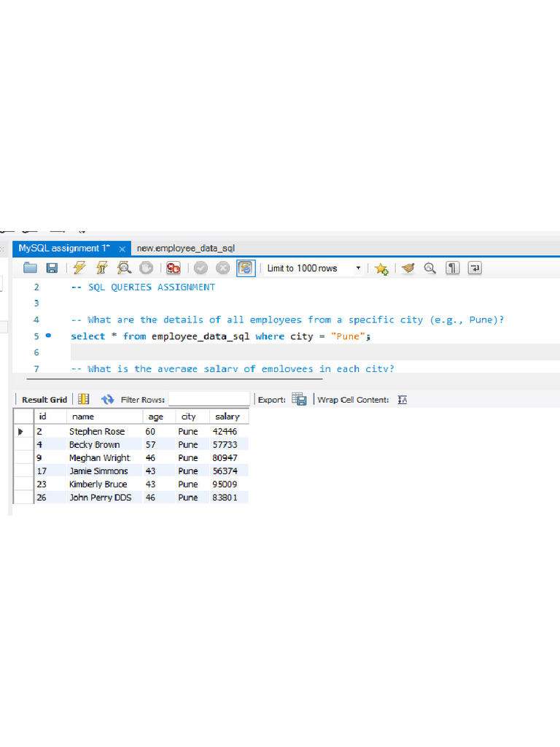The width and height of the screenshot is (560, 747).
Task: Beautify the query with the broom icon
Action: coord(408,268)
